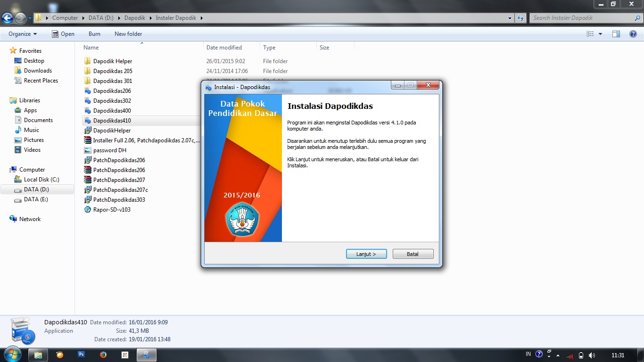
Task: Click Open in the Explorer toolbar
Action: click(x=63, y=34)
